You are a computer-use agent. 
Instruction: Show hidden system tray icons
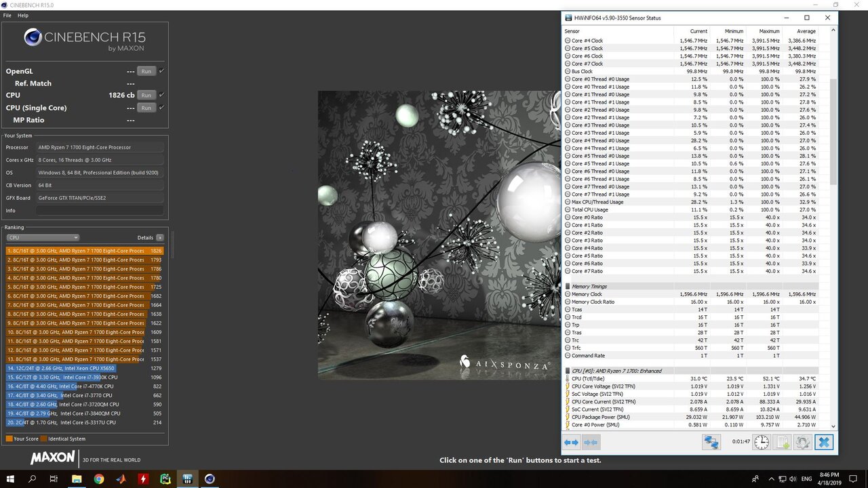(771, 479)
